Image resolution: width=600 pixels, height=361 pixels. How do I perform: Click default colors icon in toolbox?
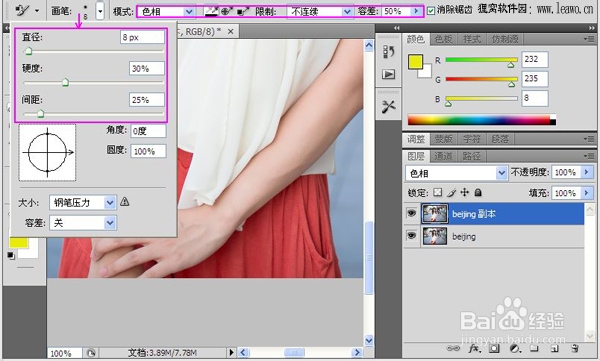click(x=11, y=255)
